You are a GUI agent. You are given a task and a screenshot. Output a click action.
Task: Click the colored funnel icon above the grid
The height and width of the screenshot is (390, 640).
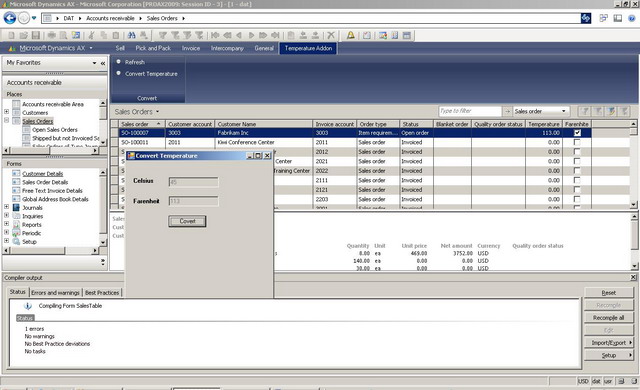611,111
